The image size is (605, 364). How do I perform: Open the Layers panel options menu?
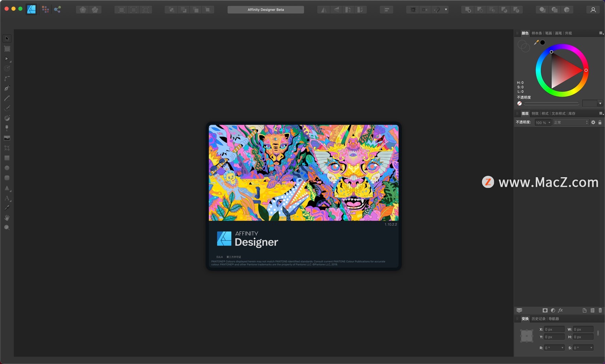(601, 113)
